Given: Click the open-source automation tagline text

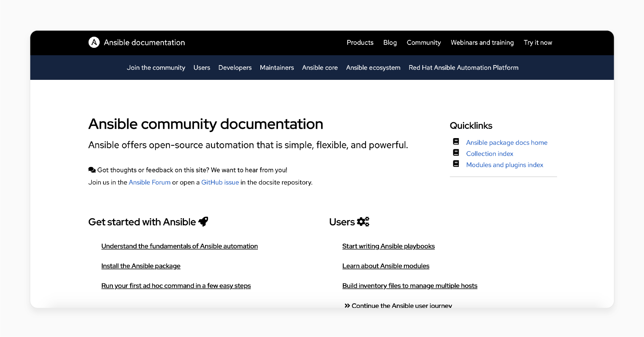Looking at the screenshot, I should point(248,145).
